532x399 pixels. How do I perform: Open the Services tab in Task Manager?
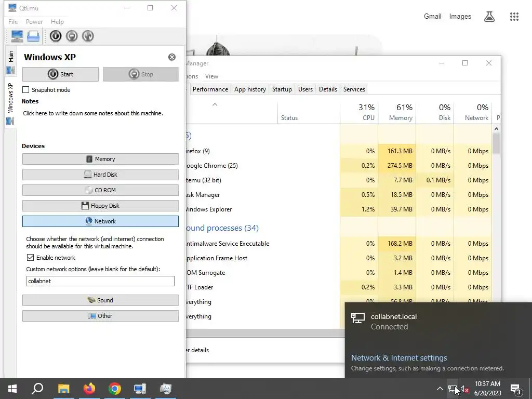coord(354,89)
